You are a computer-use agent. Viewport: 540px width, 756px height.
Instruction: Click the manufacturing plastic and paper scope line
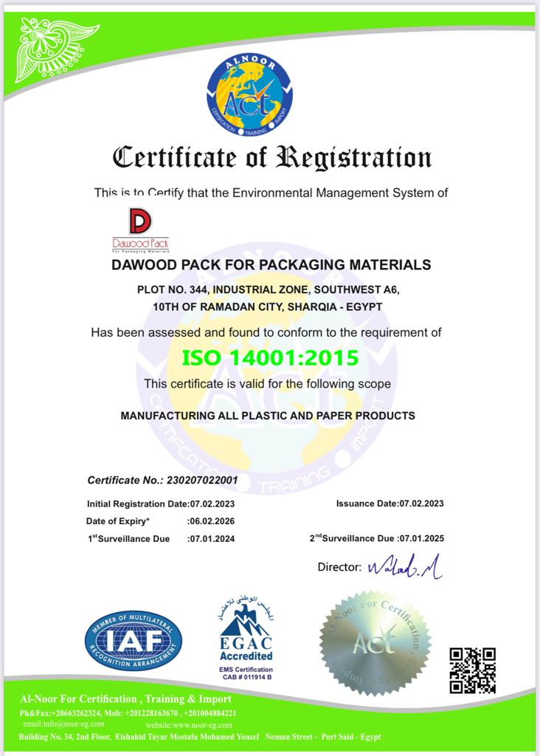(x=268, y=416)
